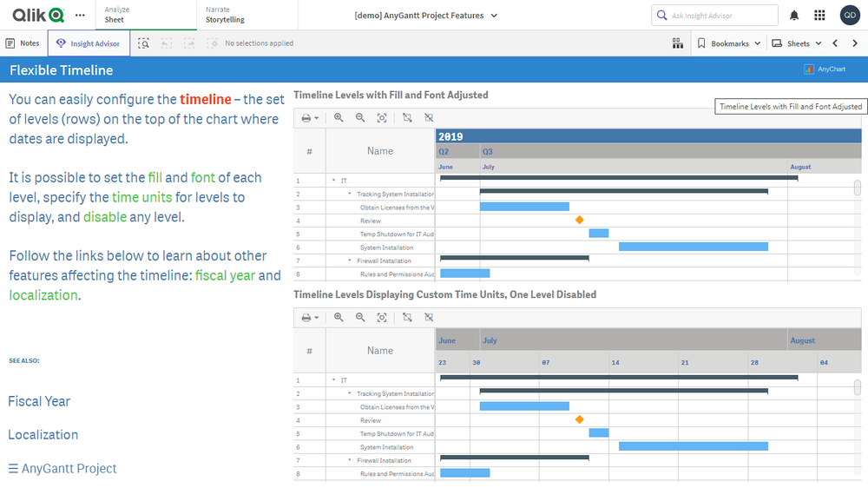The width and height of the screenshot is (868, 488).
Task: Collapse Firewall Installation in the bottom chart
Action: [350, 461]
